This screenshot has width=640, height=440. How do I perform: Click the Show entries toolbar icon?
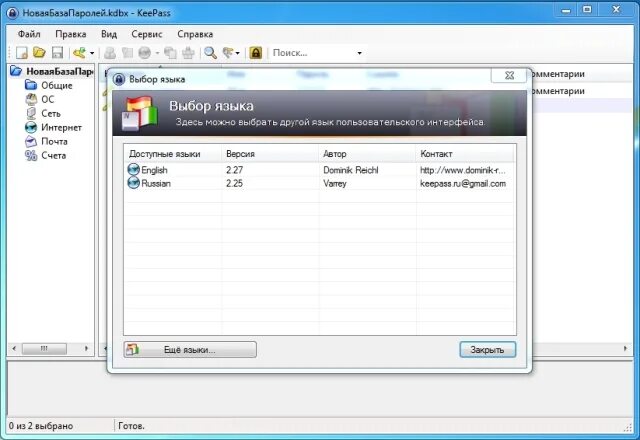tap(228, 53)
